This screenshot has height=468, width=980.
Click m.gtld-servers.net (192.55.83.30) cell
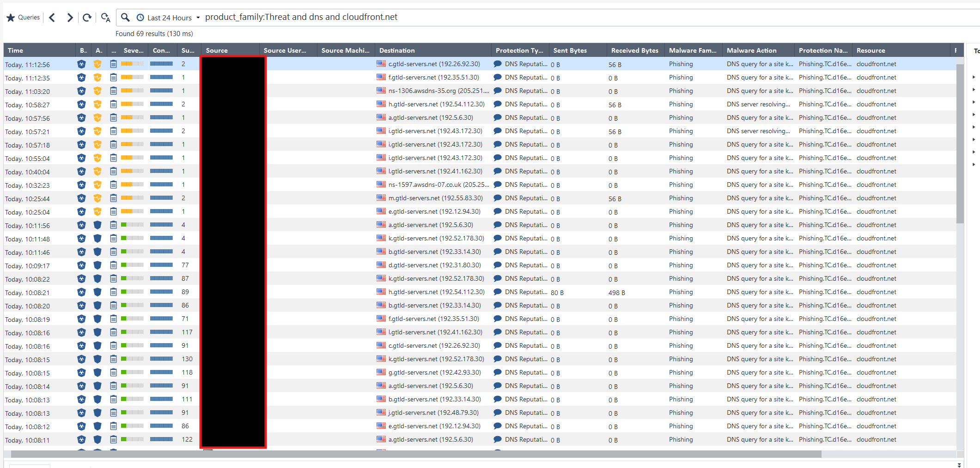(x=435, y=198)
